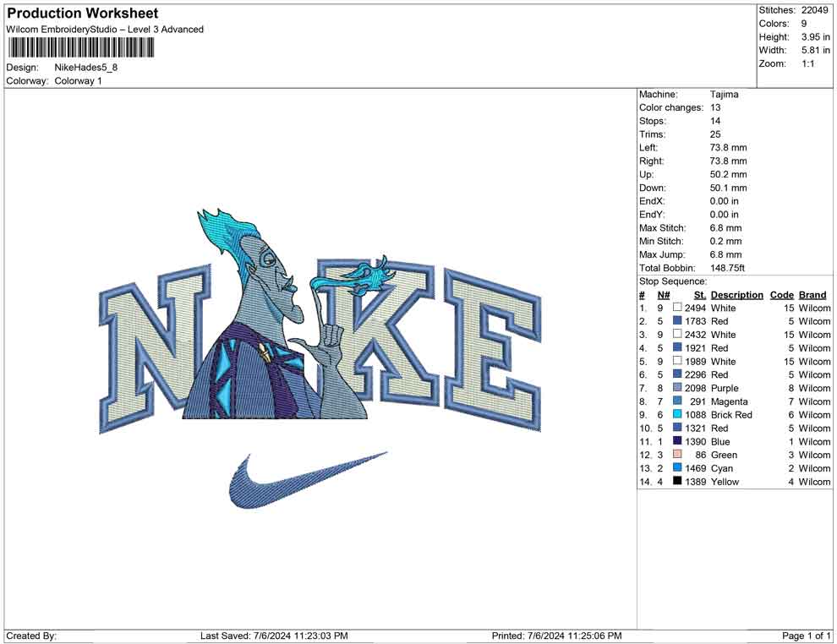Click the black swatch in Yellow row
This screenshot has height=644, width=837.
click(677, 481)
